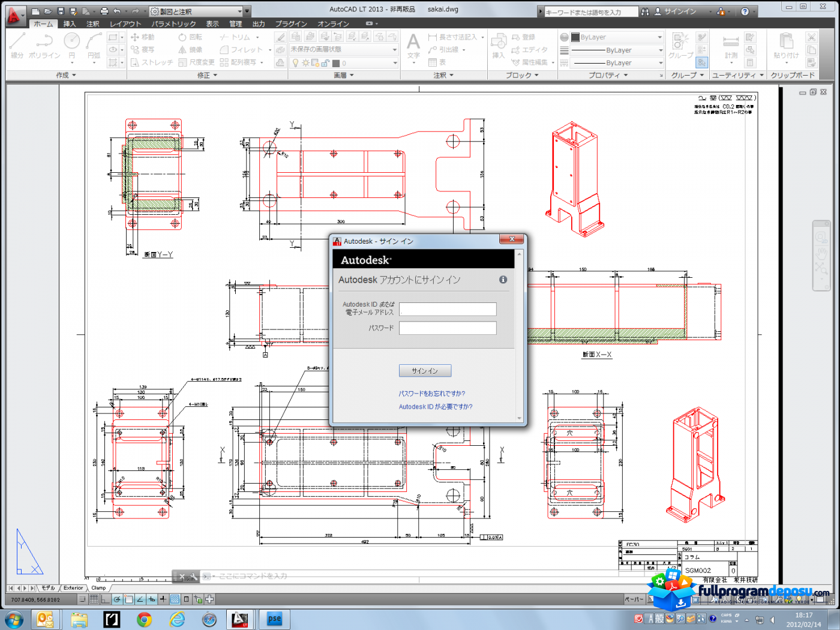
Task: Switch to the Exterior layout tab
Action: click(73, 588)
